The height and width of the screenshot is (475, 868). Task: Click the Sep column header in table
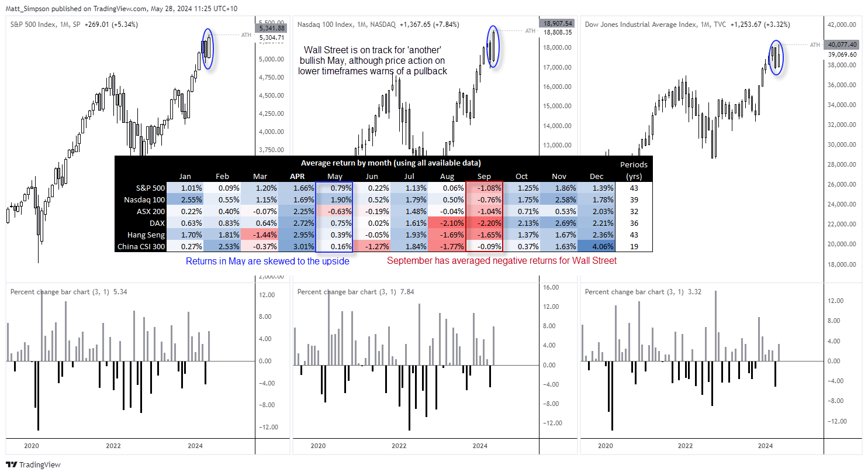[484, 176]
